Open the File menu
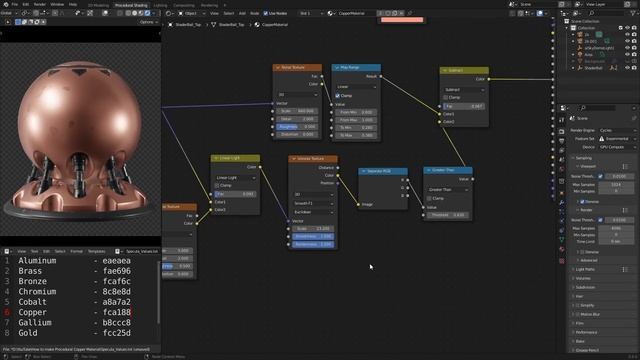The image size is (640, 360). coord(15,4)
